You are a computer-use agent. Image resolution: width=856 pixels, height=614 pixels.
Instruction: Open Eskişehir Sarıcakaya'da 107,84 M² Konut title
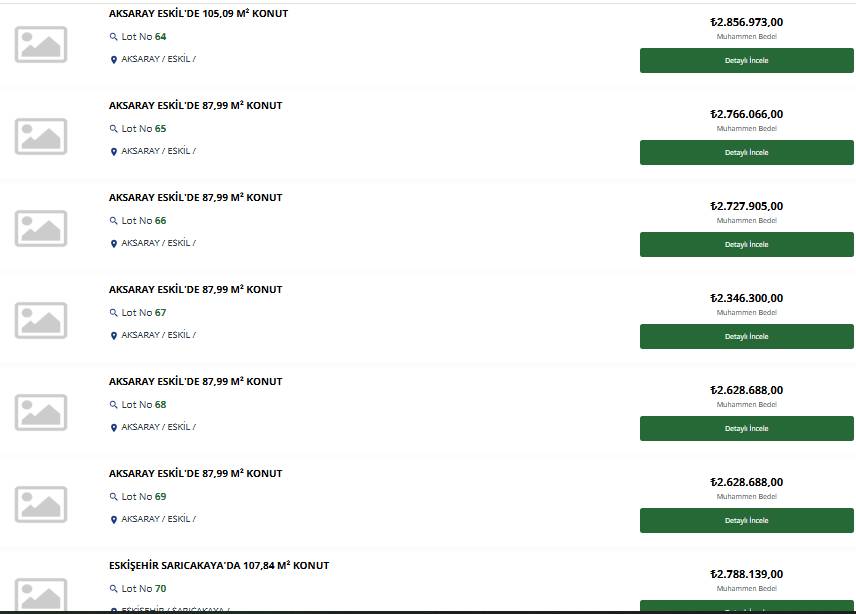pyautogui.click(x=219, y=565)
